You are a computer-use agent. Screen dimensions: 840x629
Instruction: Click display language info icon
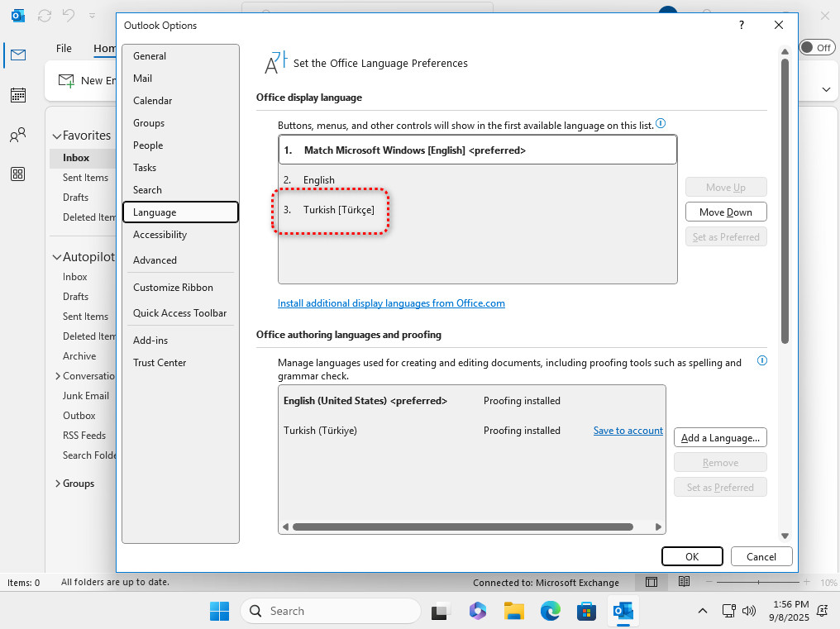[661, 124]
